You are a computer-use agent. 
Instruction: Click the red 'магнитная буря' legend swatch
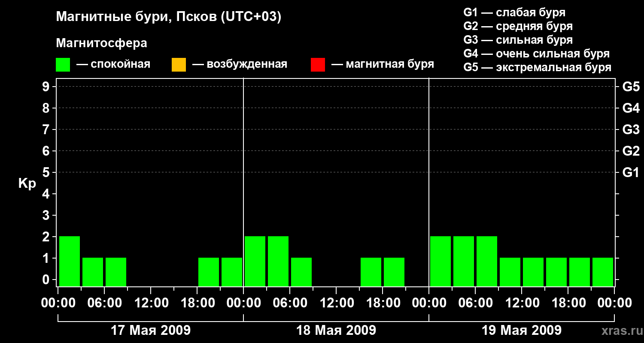[x=318, y=65]
